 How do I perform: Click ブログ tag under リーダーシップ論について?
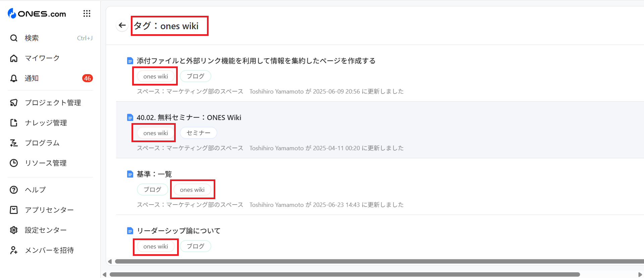(196, 246)
